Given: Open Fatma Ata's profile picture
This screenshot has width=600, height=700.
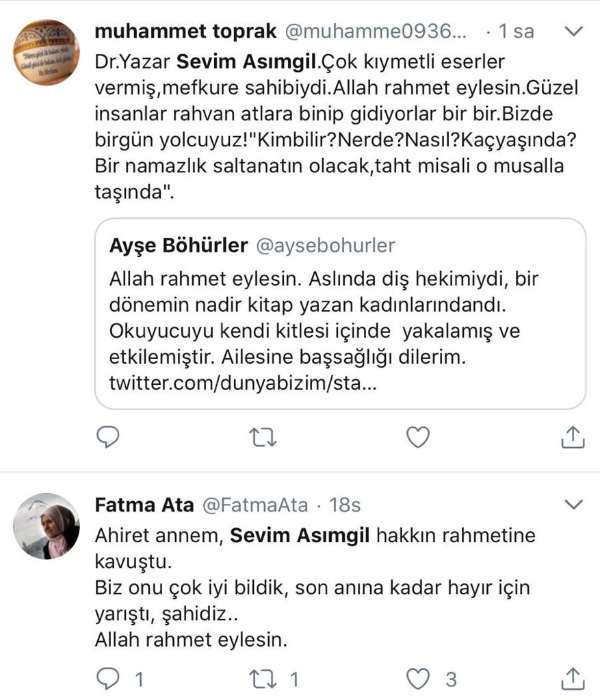Looking at the screenshot, I should [47, 526].
